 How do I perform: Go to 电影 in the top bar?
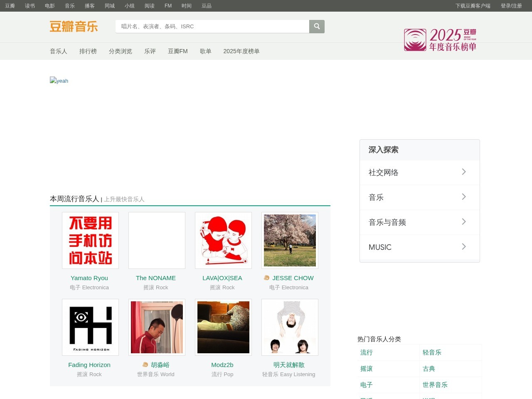click(50, 6)
